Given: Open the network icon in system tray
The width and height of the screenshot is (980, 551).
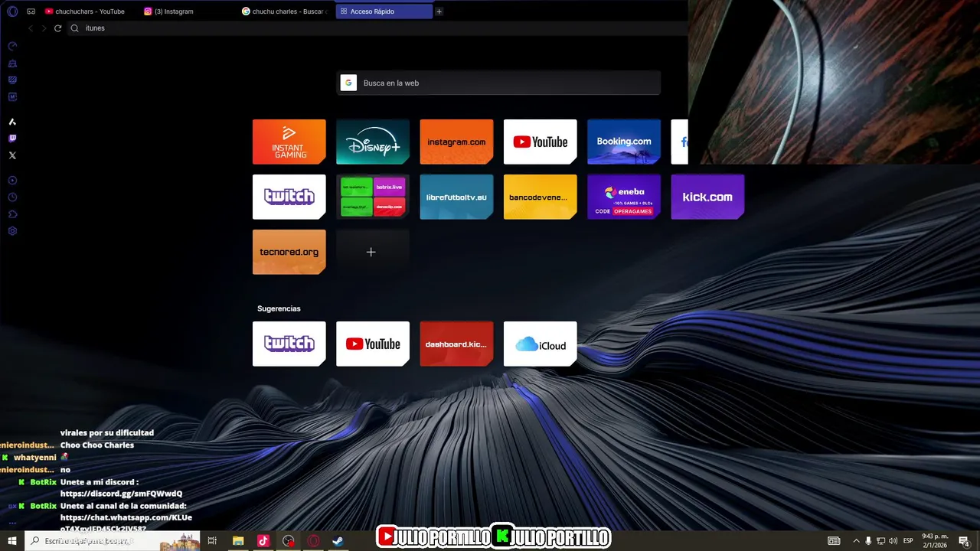Looking at the screenshot, I should [880, 541].
